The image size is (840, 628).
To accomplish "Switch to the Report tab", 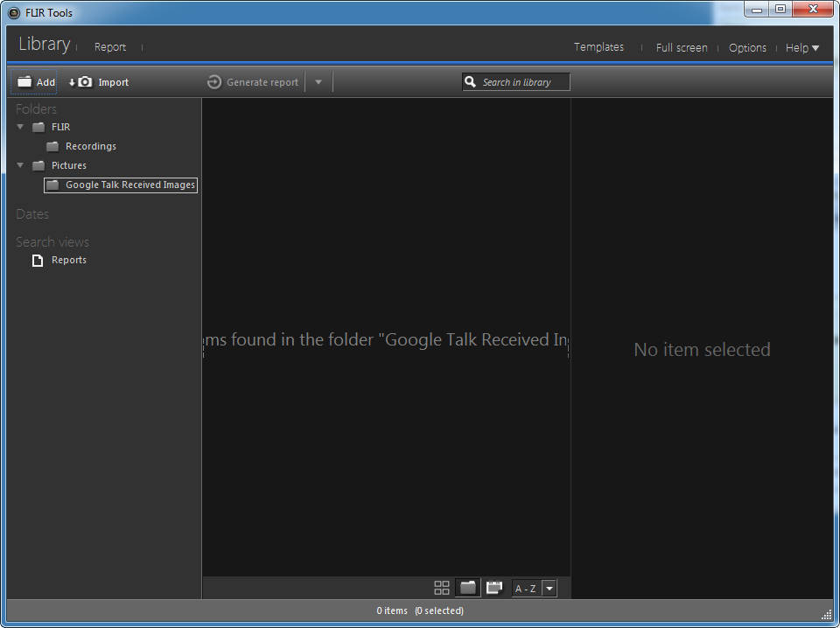I will click(110, 47).
